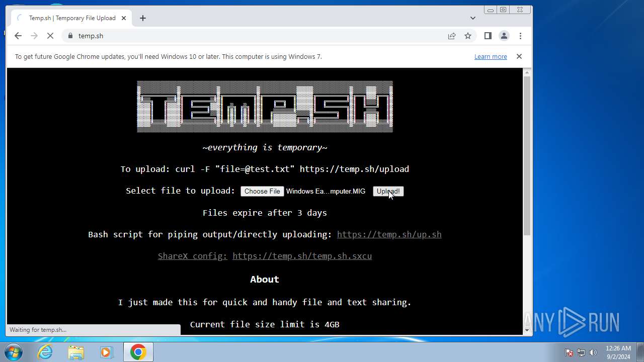The image size is (644, 362).
Task: Open Windows Media Player from taskbar
Action: pyautogui.click(x=107, y=352)
